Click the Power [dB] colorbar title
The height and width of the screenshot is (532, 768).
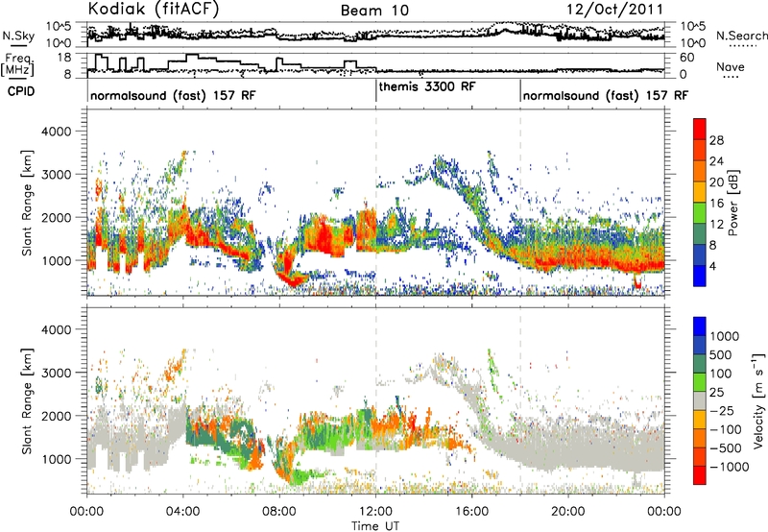point(732,203)
